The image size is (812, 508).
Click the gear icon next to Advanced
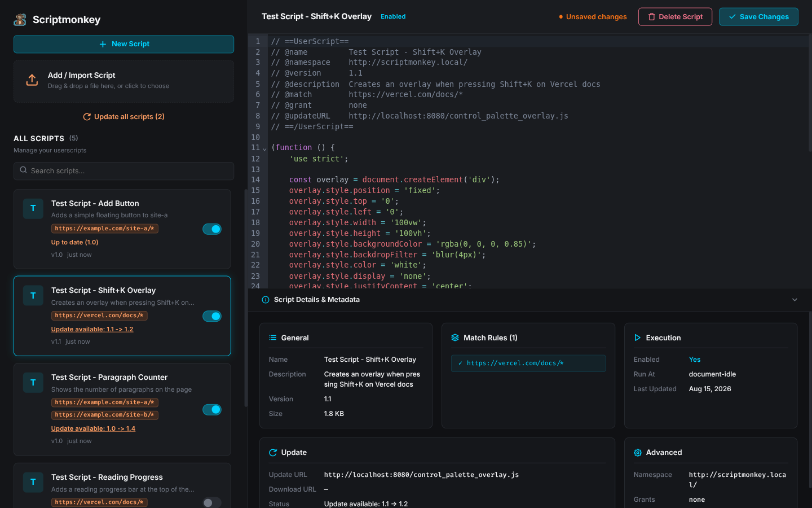[638, 453]
